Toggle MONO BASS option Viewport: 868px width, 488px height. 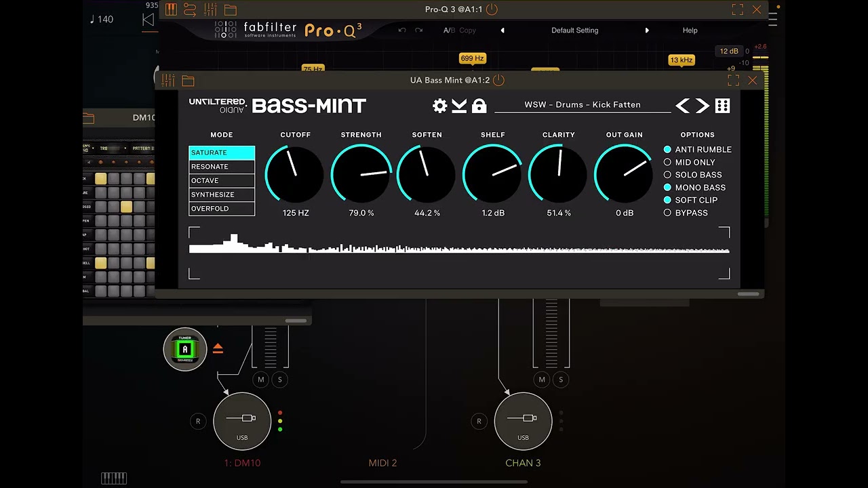[x=694, y=188]
